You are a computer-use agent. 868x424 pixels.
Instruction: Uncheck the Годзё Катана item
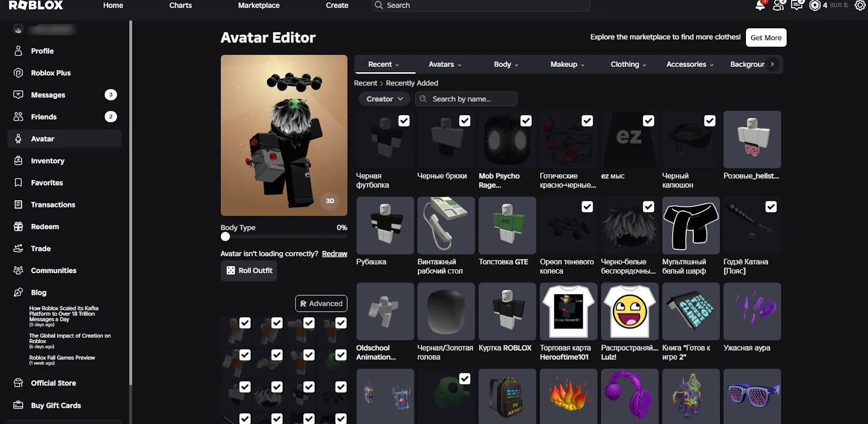[771, 207]
